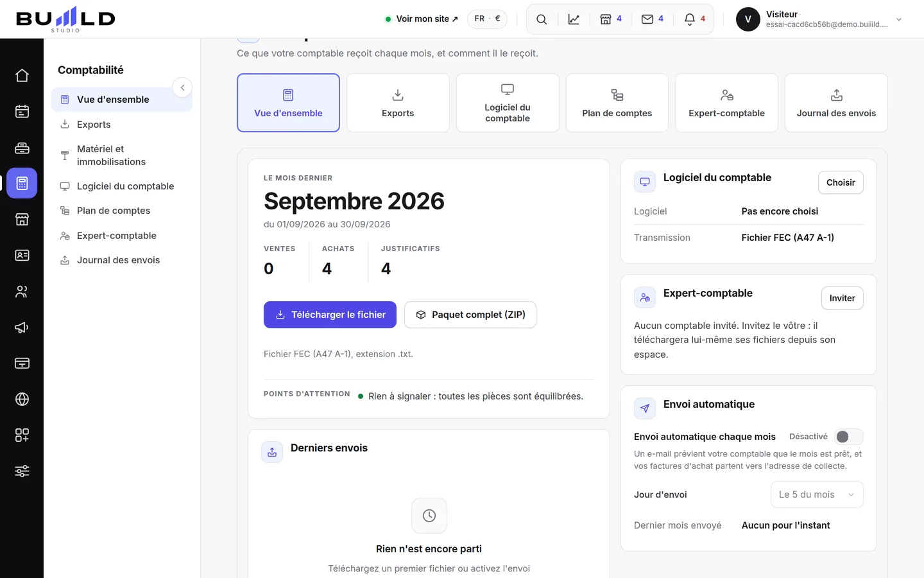This screenshot has height=578, width=924.
Task: Open the users icon in left rail
Action: click(22, 292)
